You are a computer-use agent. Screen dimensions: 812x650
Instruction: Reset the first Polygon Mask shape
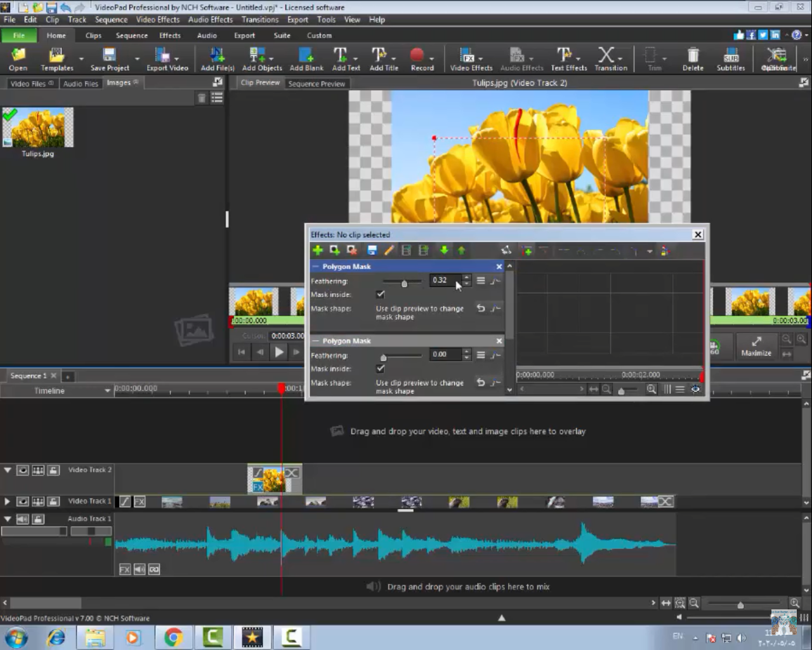pos(481,308)
